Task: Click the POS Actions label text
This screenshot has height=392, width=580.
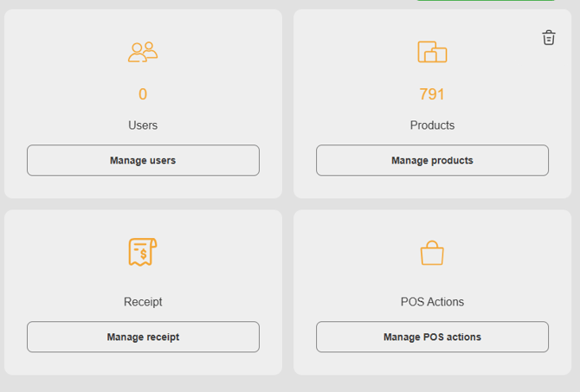Action: click(x=432, y=302)
